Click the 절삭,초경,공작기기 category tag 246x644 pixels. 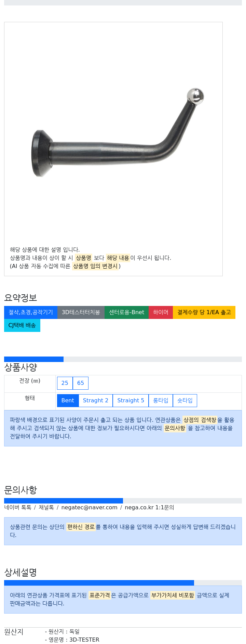(x=31, y=312)
